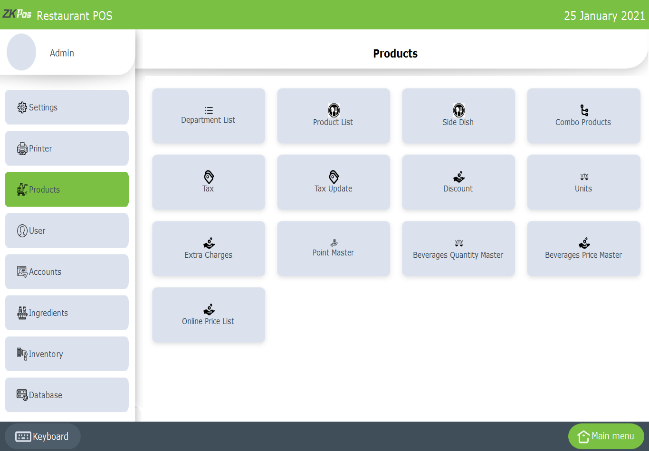Screen dimensions: 649x451
Task: Click the 25 January 2021 date
Action: [604, 16]
